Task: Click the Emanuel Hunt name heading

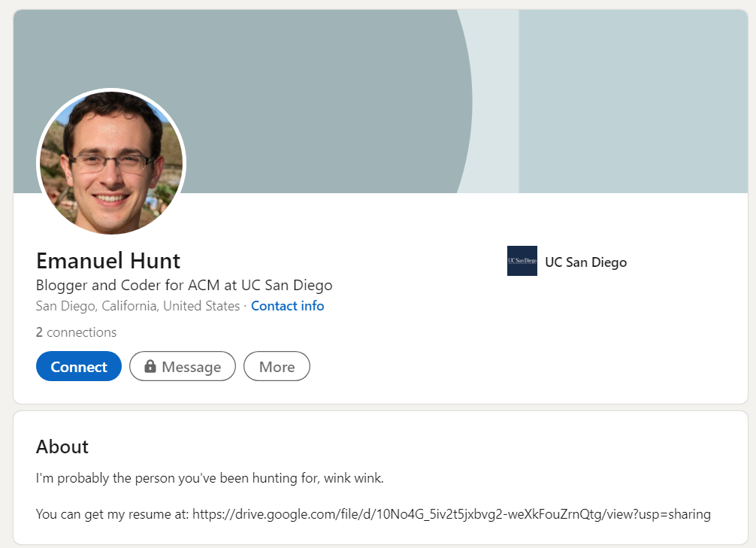Action: [x=108, y=261]
